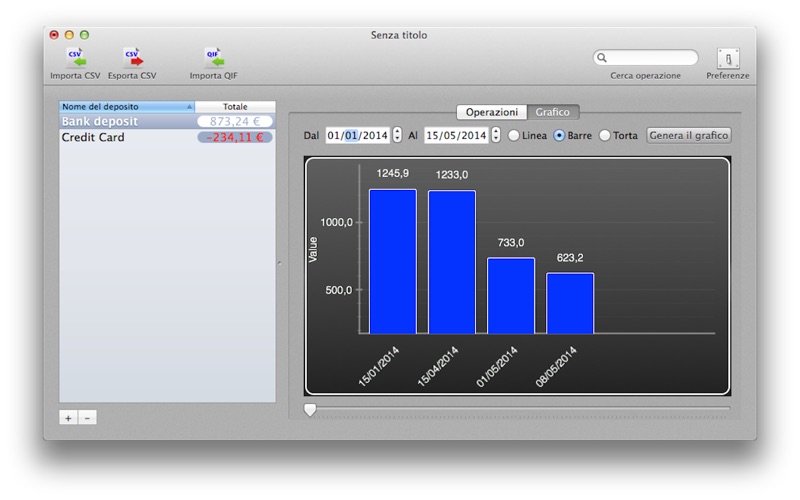
Task: Click the Al end date field
Action: (456, 136)
